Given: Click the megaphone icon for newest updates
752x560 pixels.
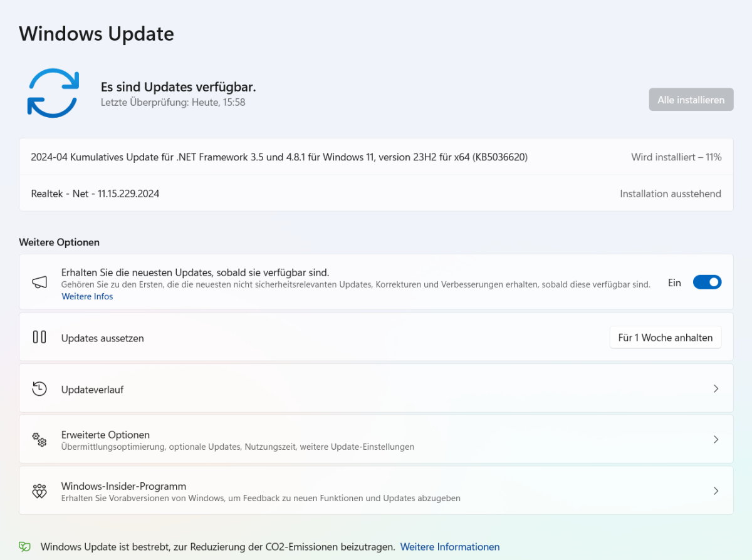Looking at the screenshot, I should [x=39, y=283].
